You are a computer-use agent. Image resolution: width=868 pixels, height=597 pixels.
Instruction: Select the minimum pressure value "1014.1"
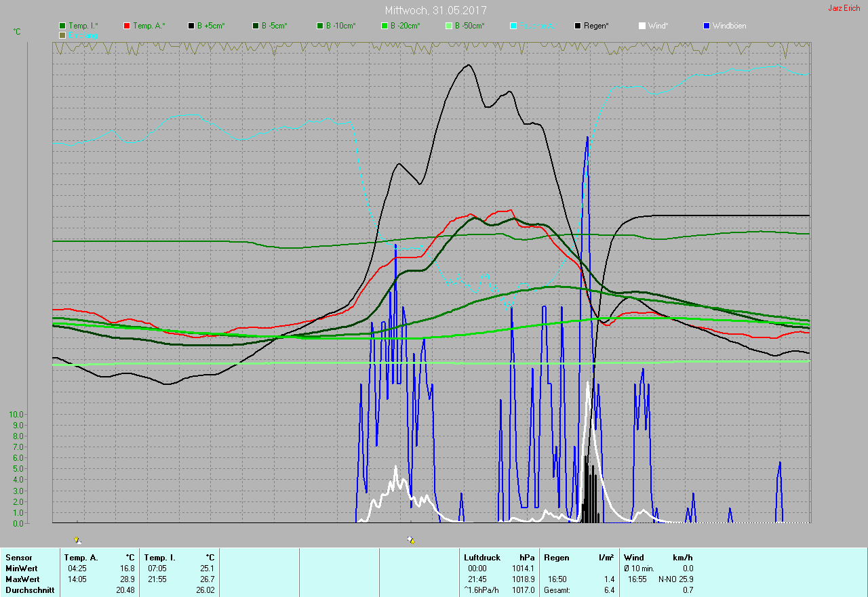click(x=523, y=569)
